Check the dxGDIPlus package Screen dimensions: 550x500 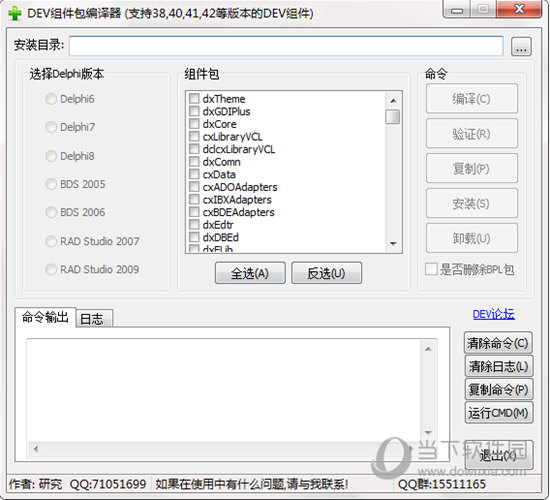194,111
